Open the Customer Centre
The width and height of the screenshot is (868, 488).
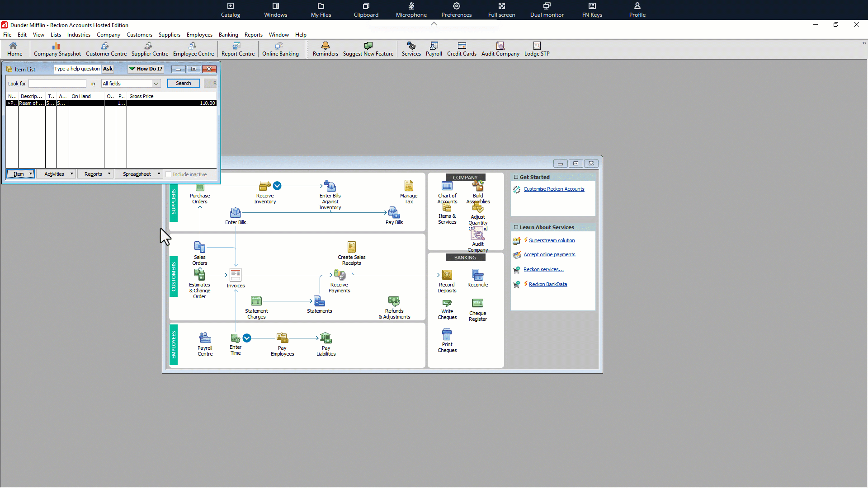106,49
